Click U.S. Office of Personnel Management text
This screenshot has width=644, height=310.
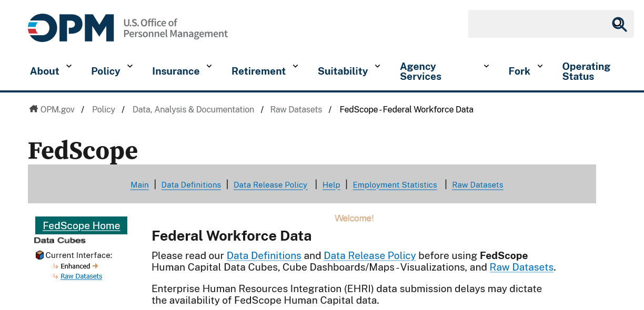176,28
